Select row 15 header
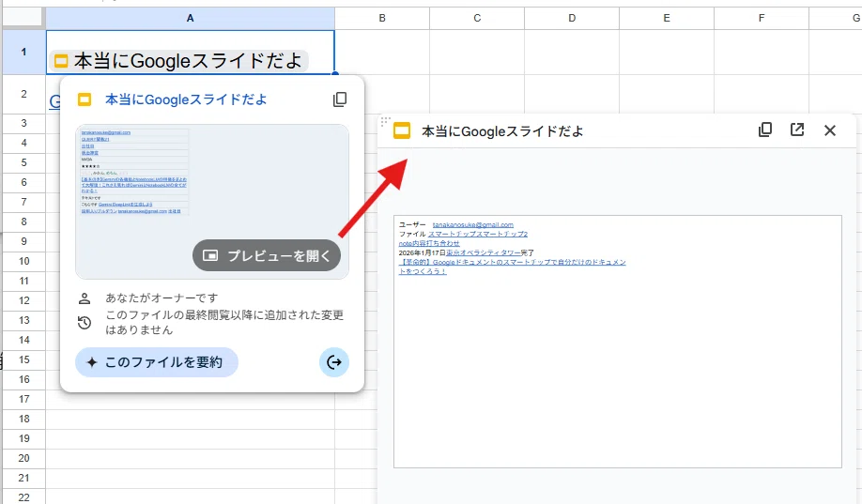 23,359
